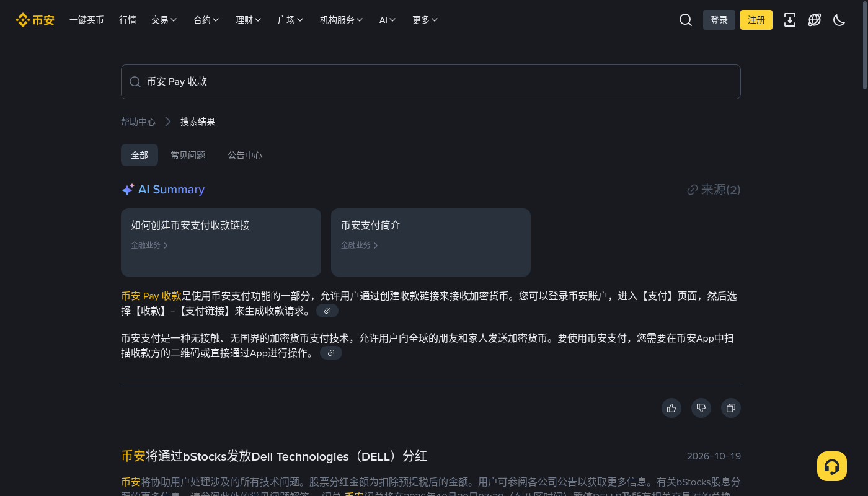Screen dimensions: 868x496
Task: Click the AI Summary sparkle icon
Action: tap(128, 190)
